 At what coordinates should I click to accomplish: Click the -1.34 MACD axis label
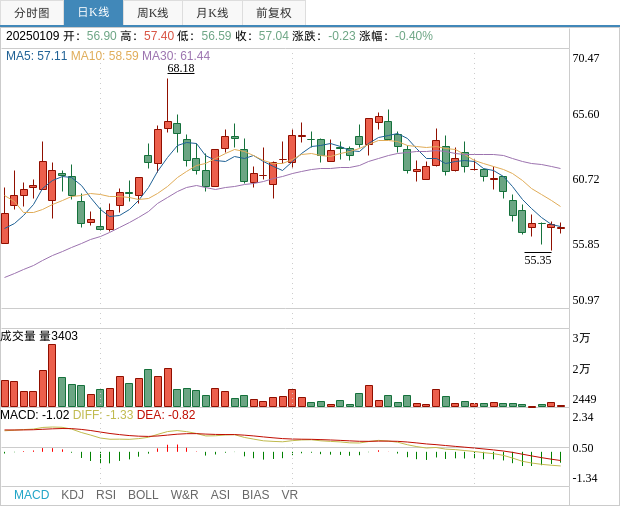tap(585, 478)
